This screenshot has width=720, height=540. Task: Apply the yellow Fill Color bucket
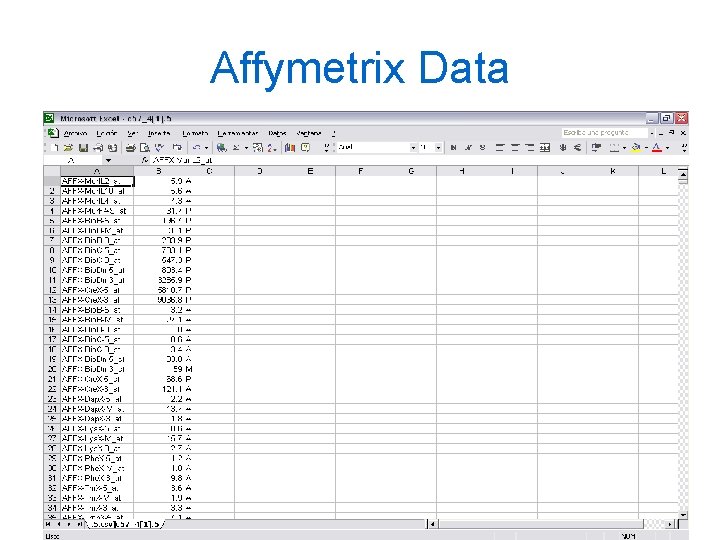click(636, 147)
